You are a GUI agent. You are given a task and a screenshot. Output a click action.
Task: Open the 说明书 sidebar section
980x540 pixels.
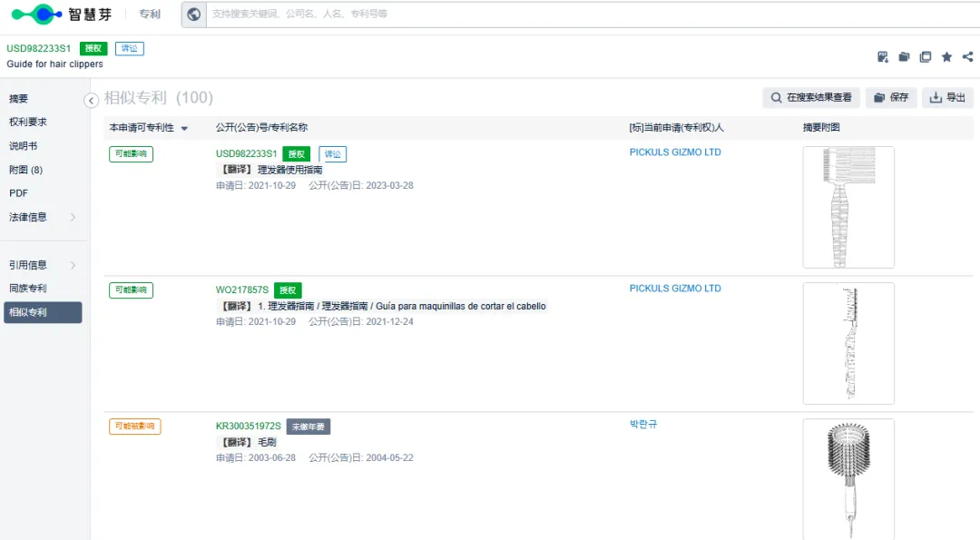23,145
